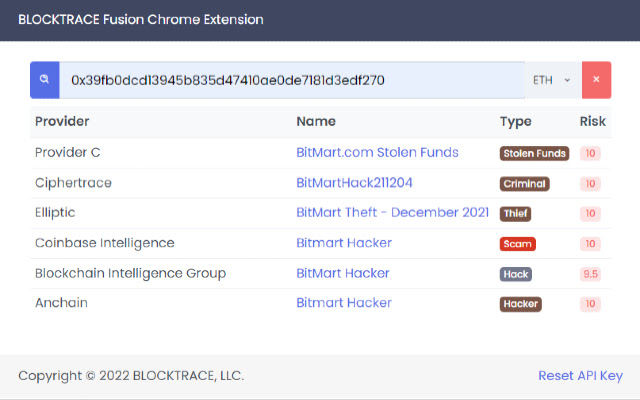Clear the address with the red X button
The width and height of the screenshot is (640, 400).
click(596, 80)
